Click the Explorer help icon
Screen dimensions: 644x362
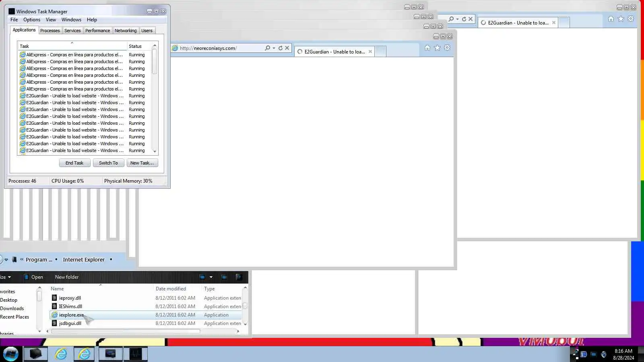238,277
